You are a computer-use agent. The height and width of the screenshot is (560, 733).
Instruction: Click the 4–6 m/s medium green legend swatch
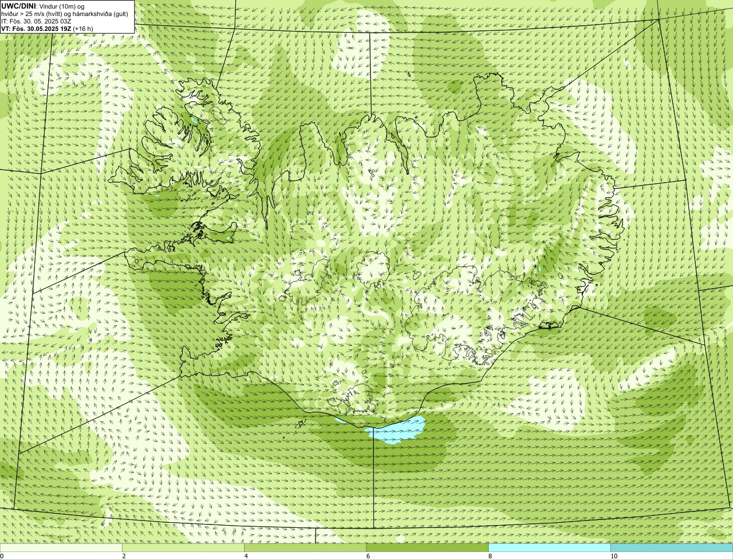coord(305,548)
